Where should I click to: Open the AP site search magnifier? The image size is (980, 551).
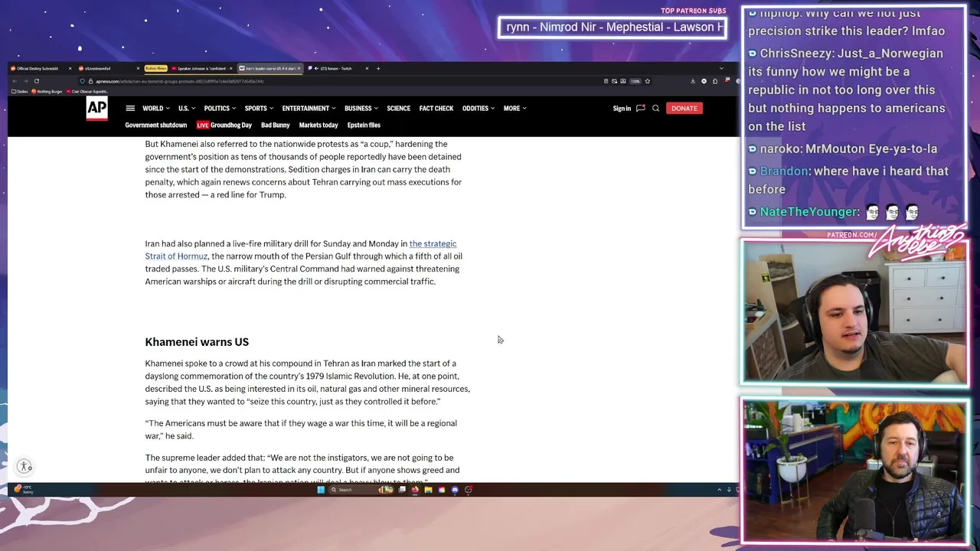click(655, 109)
